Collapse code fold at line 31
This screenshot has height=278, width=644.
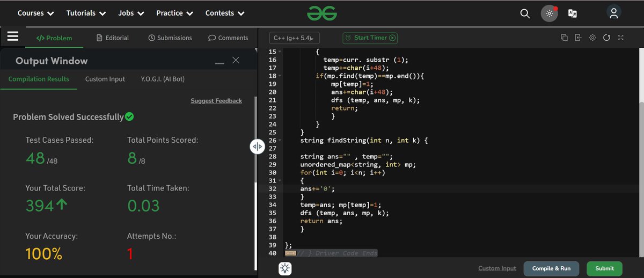pyautogui.click(x=281, y=181)
